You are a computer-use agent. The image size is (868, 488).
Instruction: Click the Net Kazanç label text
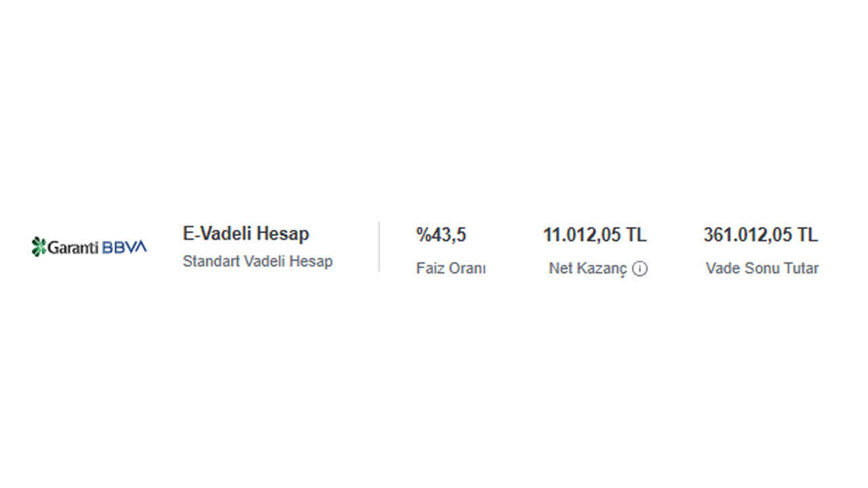coord(587,268)
